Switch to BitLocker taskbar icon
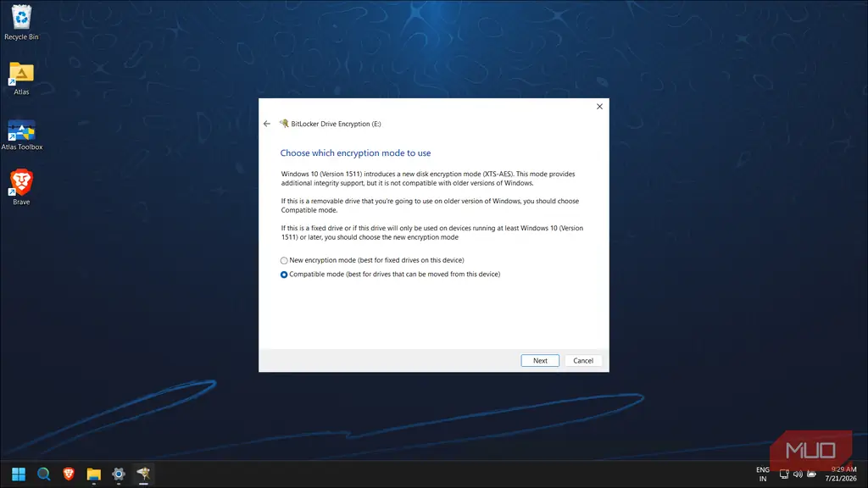The image size is (868, 488). (143, 474)
